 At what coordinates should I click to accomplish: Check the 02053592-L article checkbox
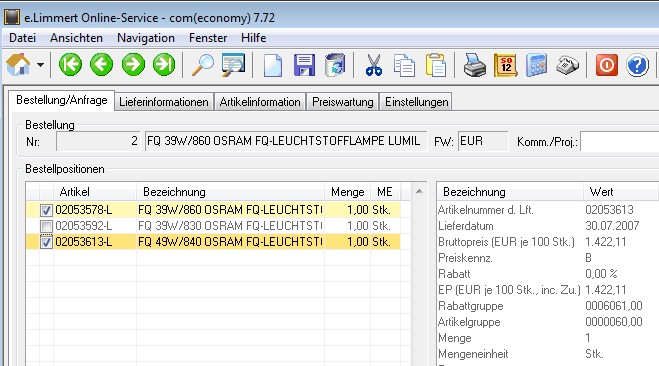46,226
